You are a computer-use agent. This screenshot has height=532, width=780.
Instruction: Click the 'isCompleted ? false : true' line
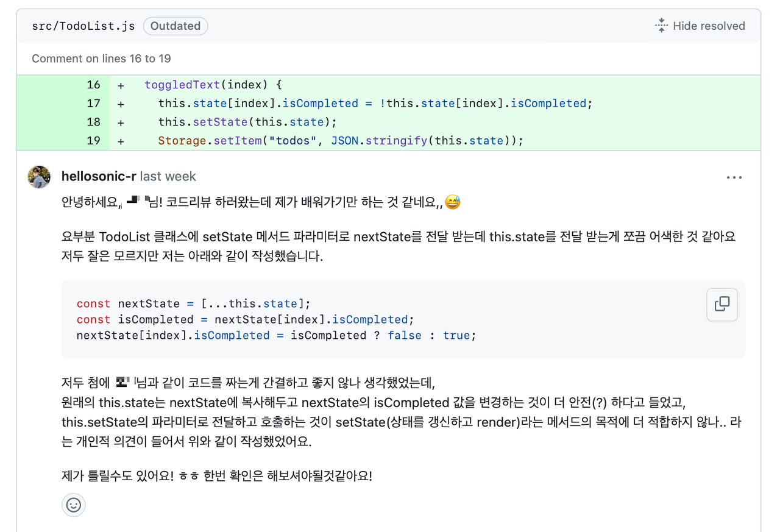tap(276, 335)
